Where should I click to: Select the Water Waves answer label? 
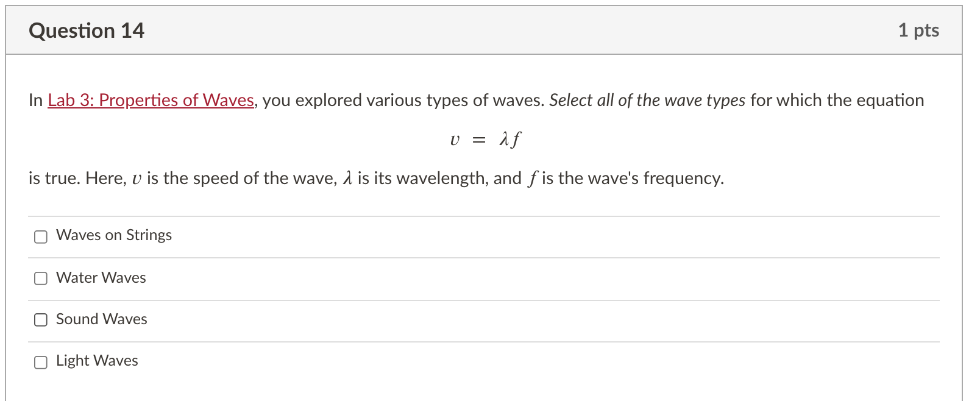coord(100,277)
